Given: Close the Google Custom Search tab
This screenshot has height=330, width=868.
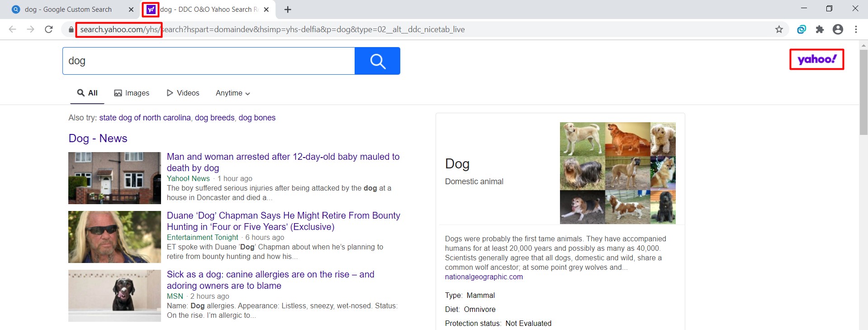Looking at the screenshot, I should click(x=131, y=10).
